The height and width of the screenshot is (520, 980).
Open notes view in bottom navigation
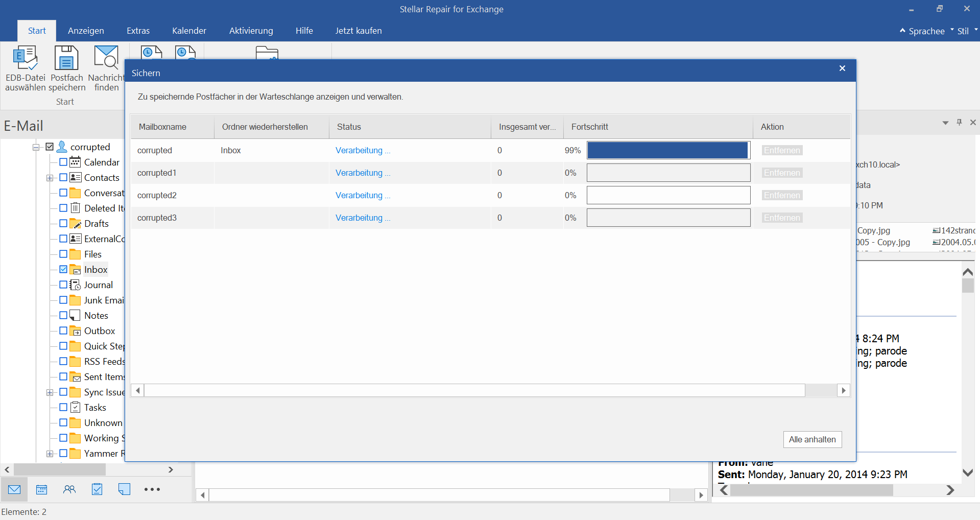tap(124, 489)
